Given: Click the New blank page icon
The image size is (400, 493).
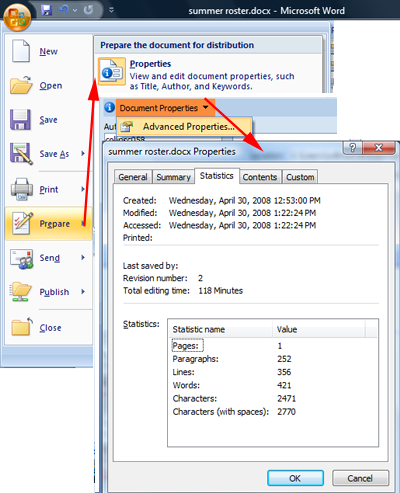Looking at the screenshot, I should (x=21, y=51).
